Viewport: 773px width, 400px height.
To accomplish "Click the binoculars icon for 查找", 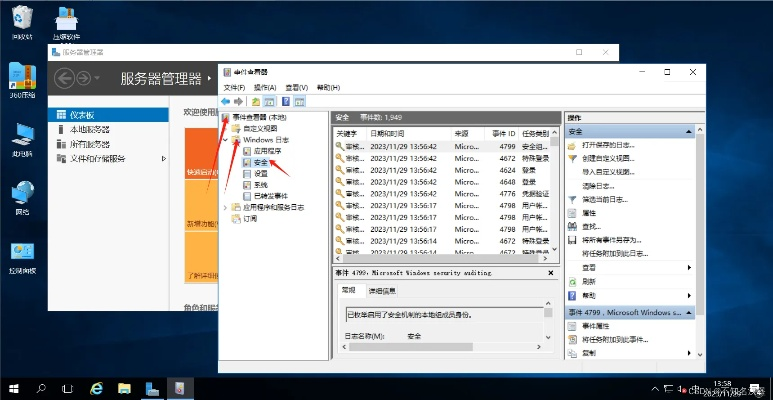I will (x=572, y=226).
